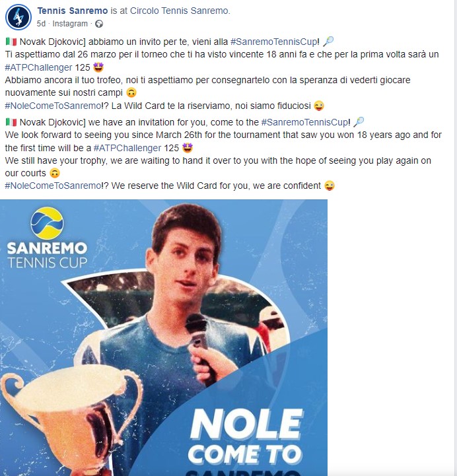The width and height of the screenshot is (457, 476).
Task: Click the Italian flag emoji in Italian text
Action: point(11,42)
